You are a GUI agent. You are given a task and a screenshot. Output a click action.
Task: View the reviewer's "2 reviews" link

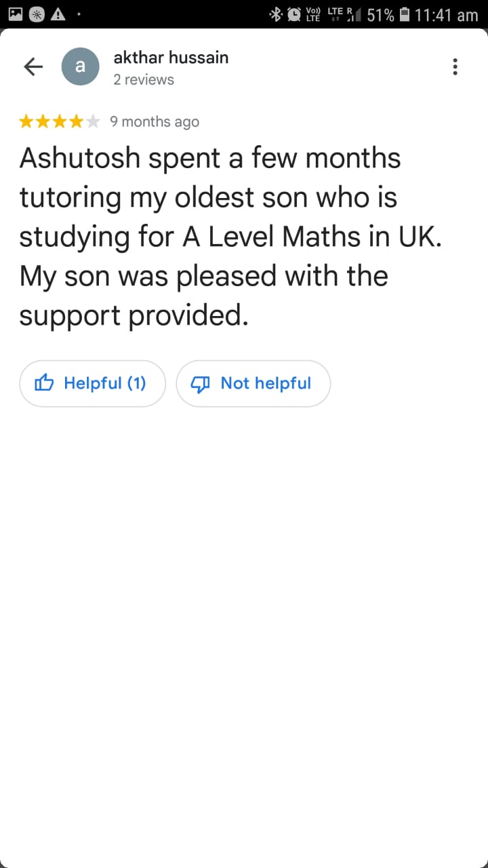[144, 80]
